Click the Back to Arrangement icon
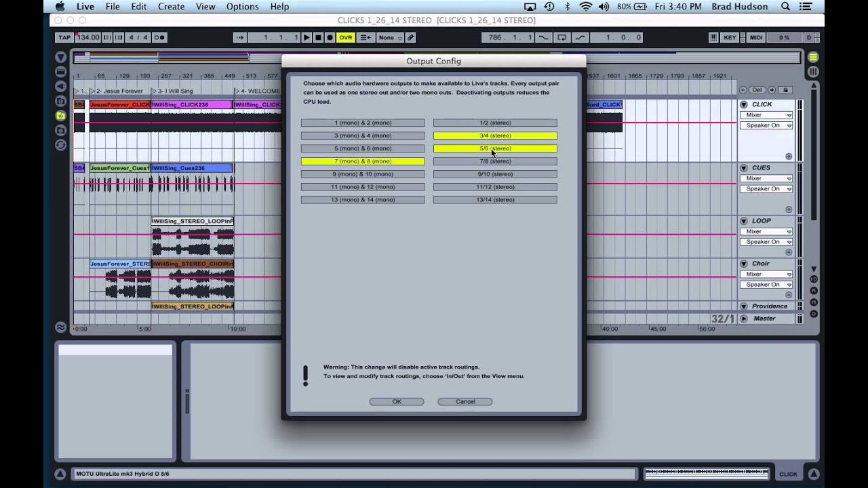 coord(366,37)
